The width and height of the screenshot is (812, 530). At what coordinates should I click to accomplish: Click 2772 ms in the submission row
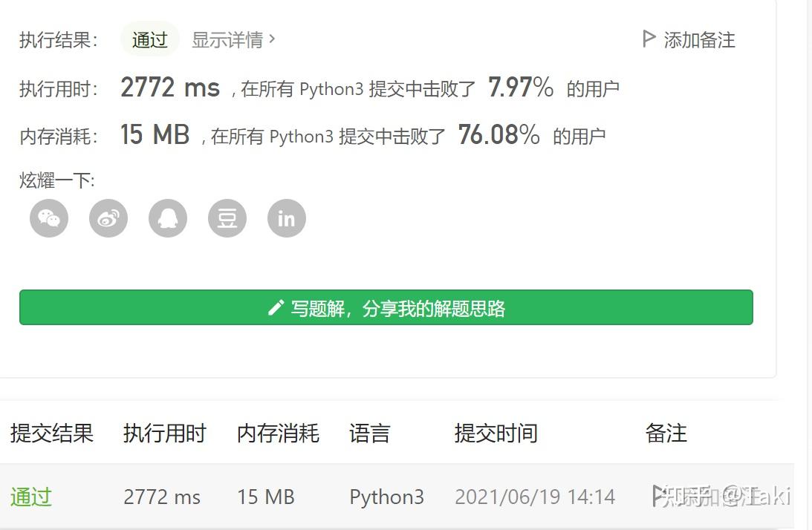click(162, 497)
